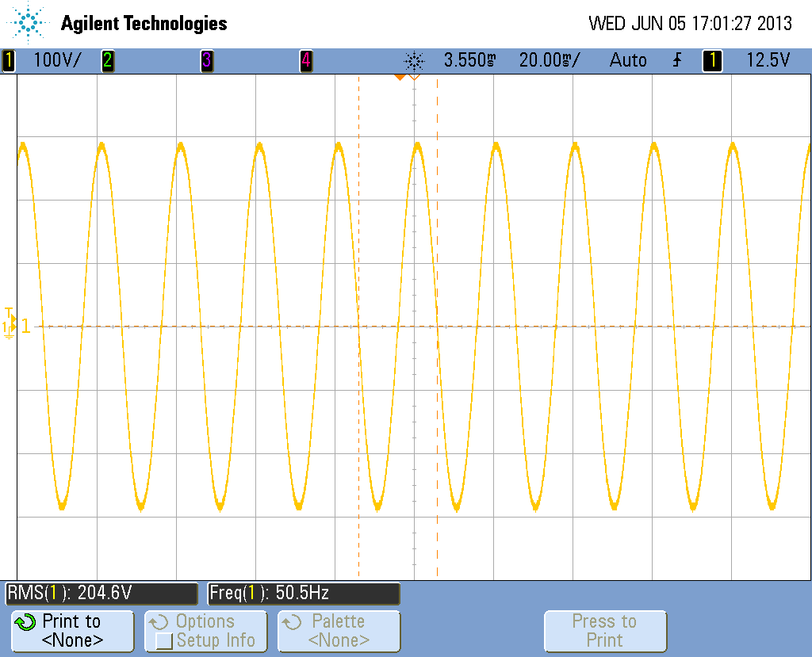Viewport: 812px width, 657px height.
Task: Select the trigger source Channel 1 icon
Action: tap(711, 59)
